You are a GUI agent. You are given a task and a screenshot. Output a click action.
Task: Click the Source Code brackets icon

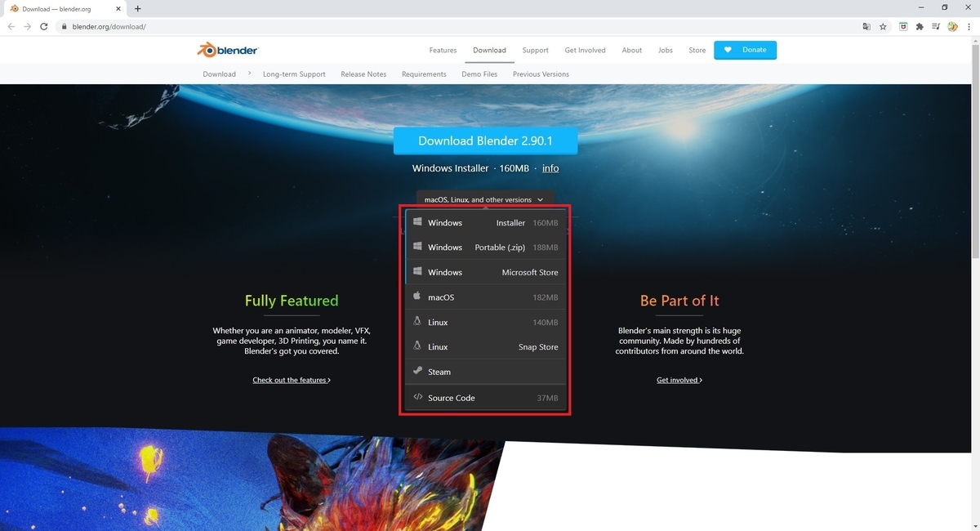[x=417, y=398]
